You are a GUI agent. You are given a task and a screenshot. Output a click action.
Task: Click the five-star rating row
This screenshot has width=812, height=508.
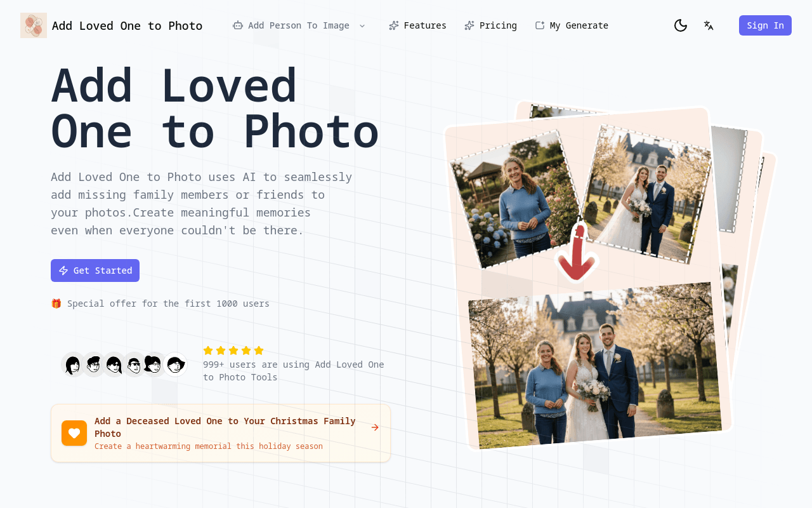(233, 351)
